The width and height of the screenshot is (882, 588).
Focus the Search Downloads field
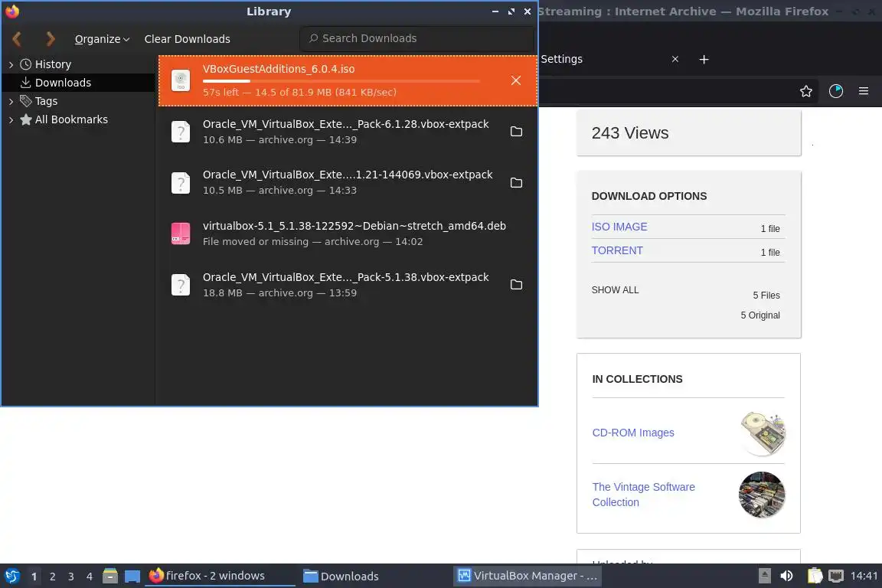point(416,38)
